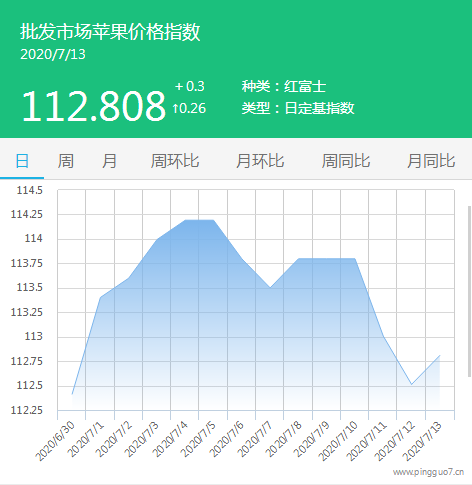Click the 2020/6/30 x-axis label
472x485 pixels.
coord(55,441)
